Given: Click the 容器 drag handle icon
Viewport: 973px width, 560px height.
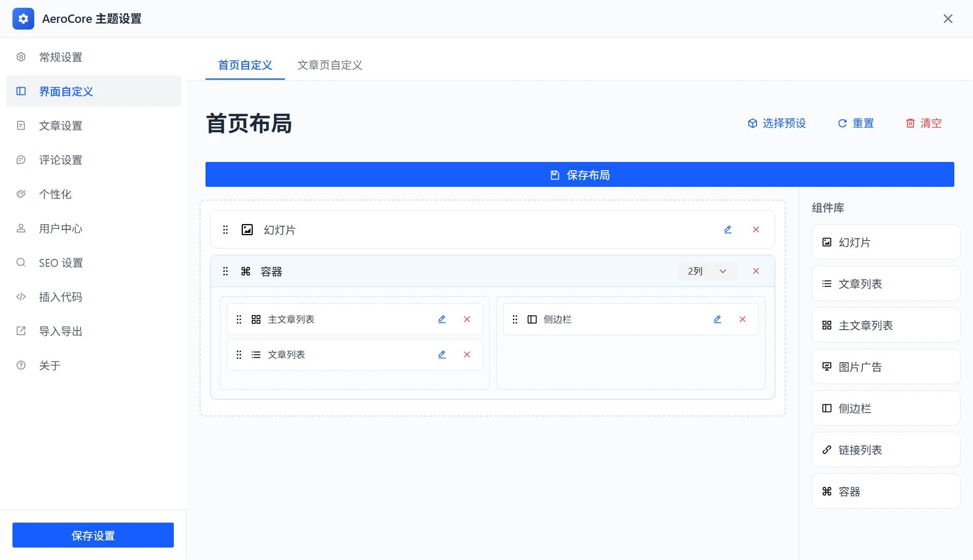Looking at the screenshot, I should (225, 270).
